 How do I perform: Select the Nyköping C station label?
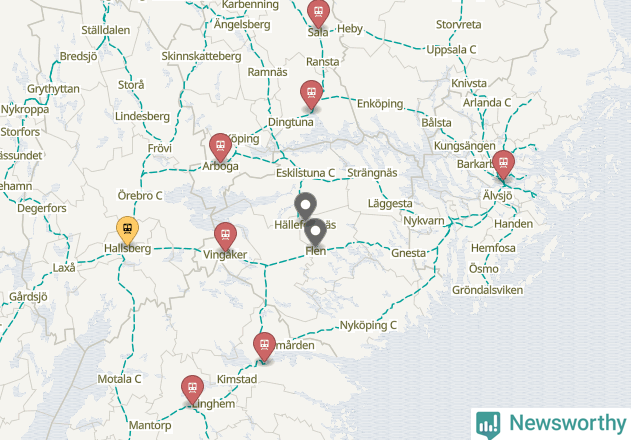point(368,325)
